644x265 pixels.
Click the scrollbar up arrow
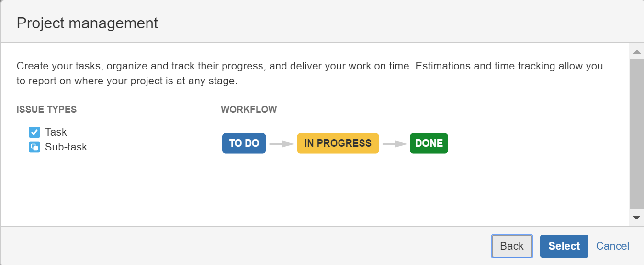pyautogui.click(x=637, y=52)
